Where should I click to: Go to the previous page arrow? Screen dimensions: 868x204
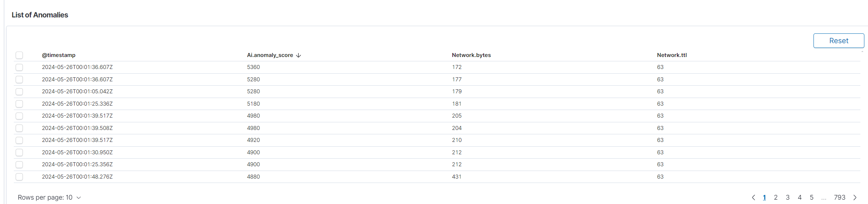[754, 197]
